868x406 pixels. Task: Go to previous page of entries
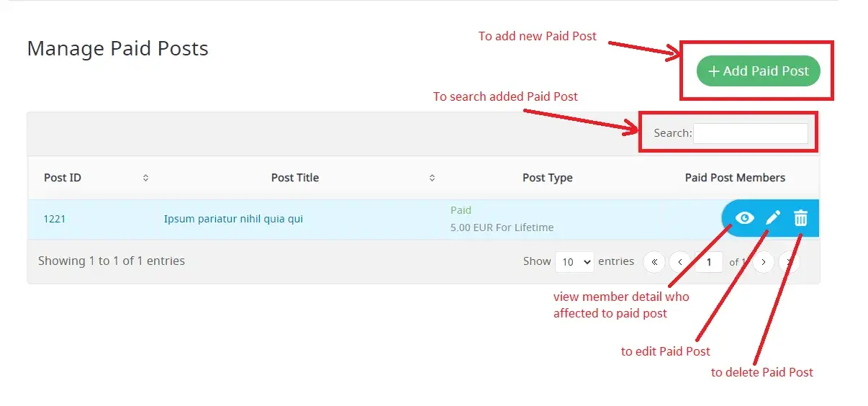coord(680,262)
